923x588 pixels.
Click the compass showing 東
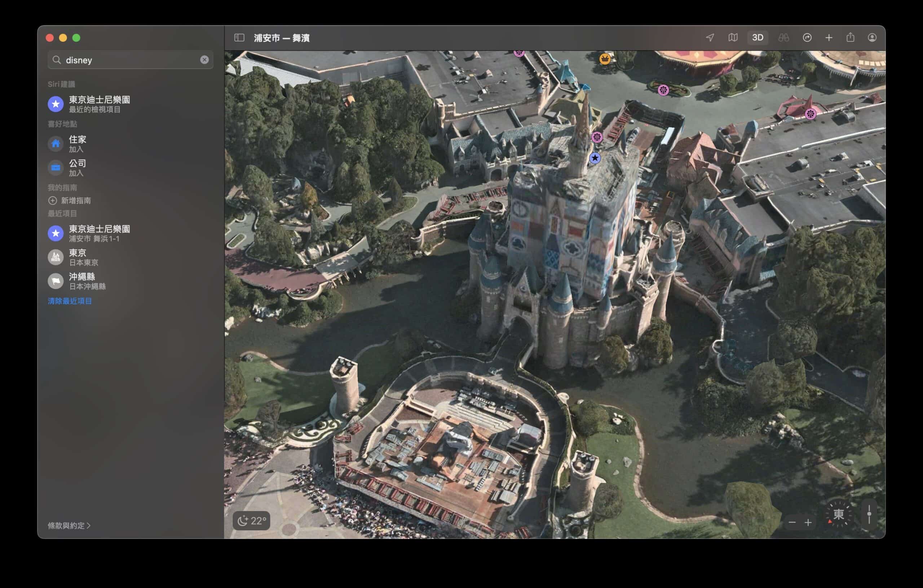click(x=839, y=514)
